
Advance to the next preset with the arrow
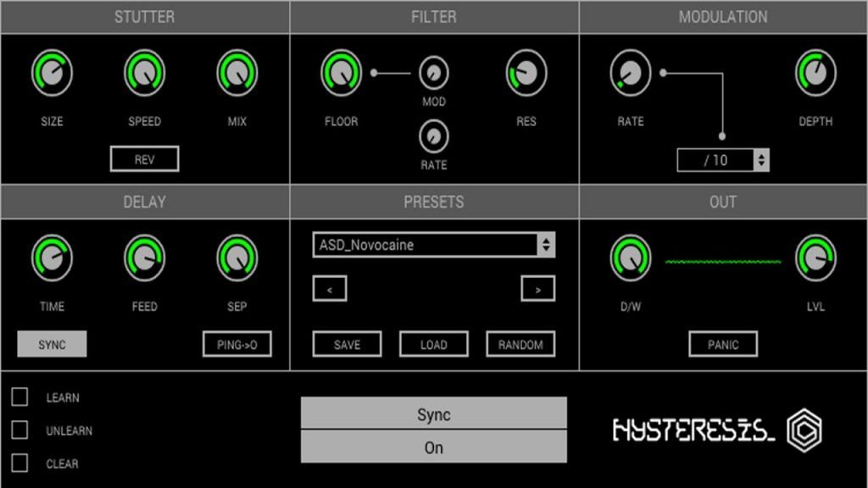pos(539,288)
